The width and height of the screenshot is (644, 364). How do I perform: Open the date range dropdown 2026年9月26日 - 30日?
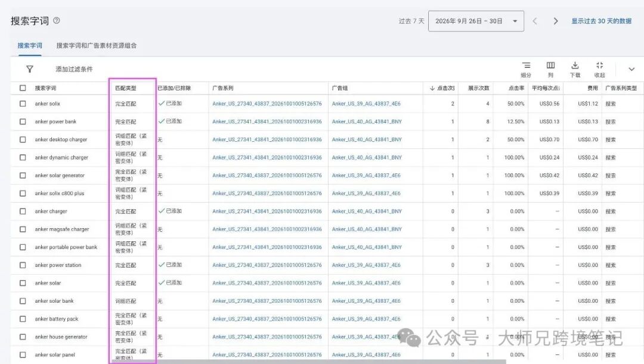pyautogui.click(x=476, y=21)
